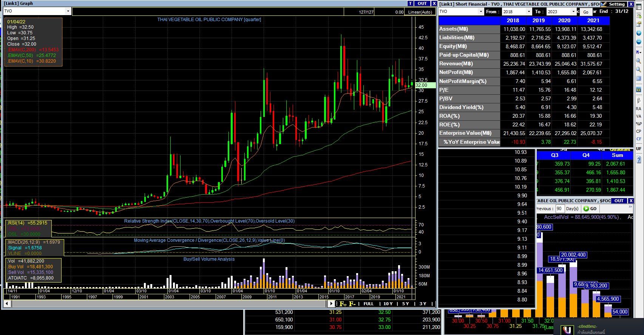Open the To year 2023 dropdown
The height and width of the screenshot is (335, 644).
(x=573, y=12)
